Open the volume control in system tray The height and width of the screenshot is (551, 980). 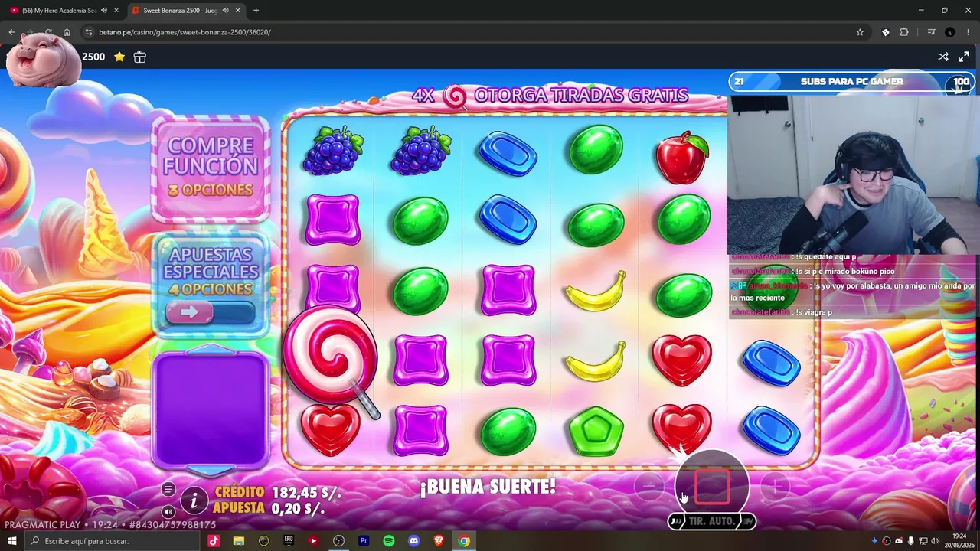(x=935, y=541)
